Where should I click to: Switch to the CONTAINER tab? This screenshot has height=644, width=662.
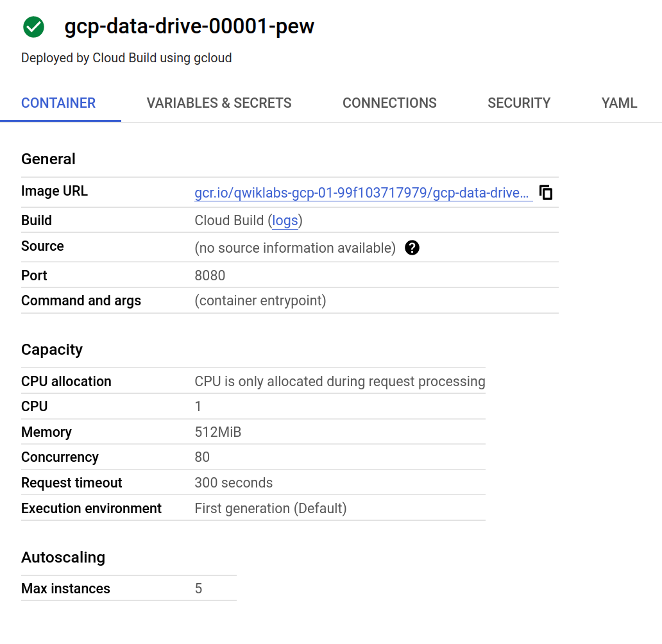point(58,103)
